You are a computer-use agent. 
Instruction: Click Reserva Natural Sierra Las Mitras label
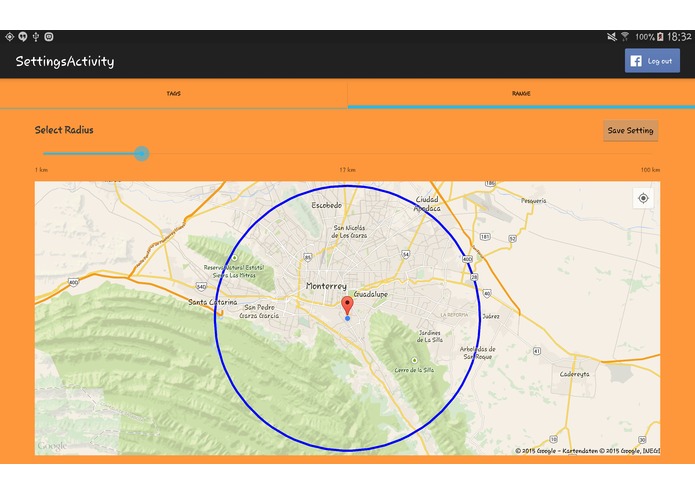pyautogui.click(x=234, y=272)
